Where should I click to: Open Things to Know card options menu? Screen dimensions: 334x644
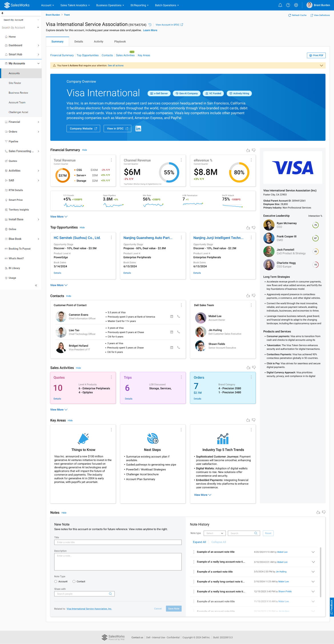[111, 430]
